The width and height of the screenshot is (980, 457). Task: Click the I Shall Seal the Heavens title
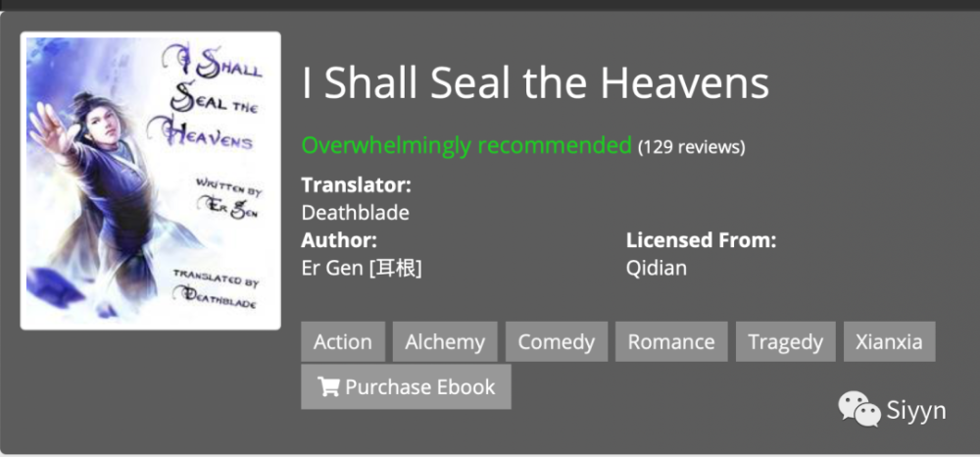pyautogui.click(x=535, y=83)
